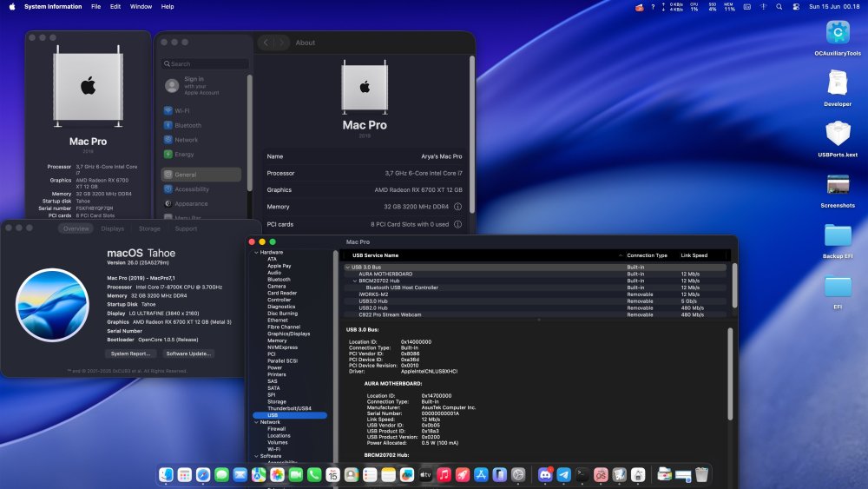The height and width of the screenshot is (489, 868).
Task: Select Accessibility in System Settings sidebar
Action: (201, 188)
